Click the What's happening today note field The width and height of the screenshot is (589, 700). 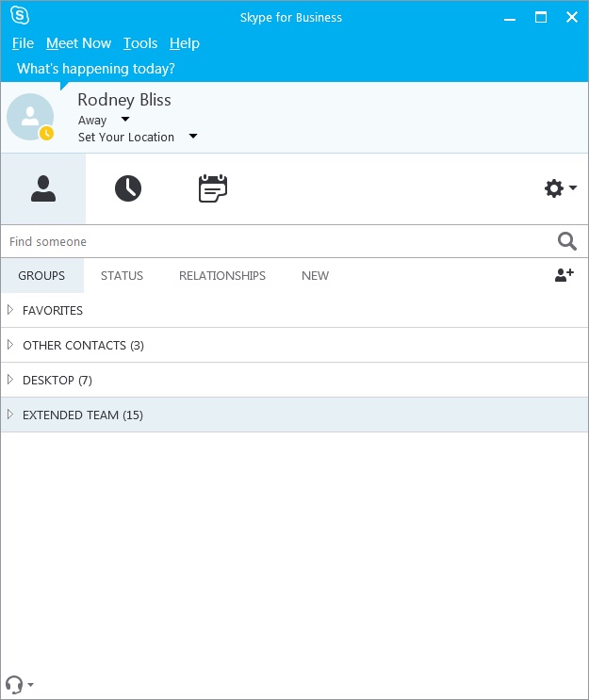[96, 69]
